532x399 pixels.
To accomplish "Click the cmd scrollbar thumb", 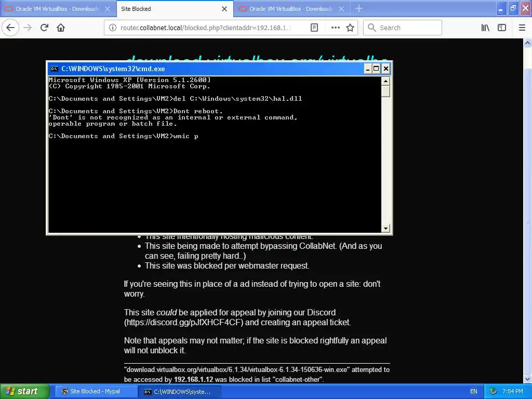I will (385, 91).
